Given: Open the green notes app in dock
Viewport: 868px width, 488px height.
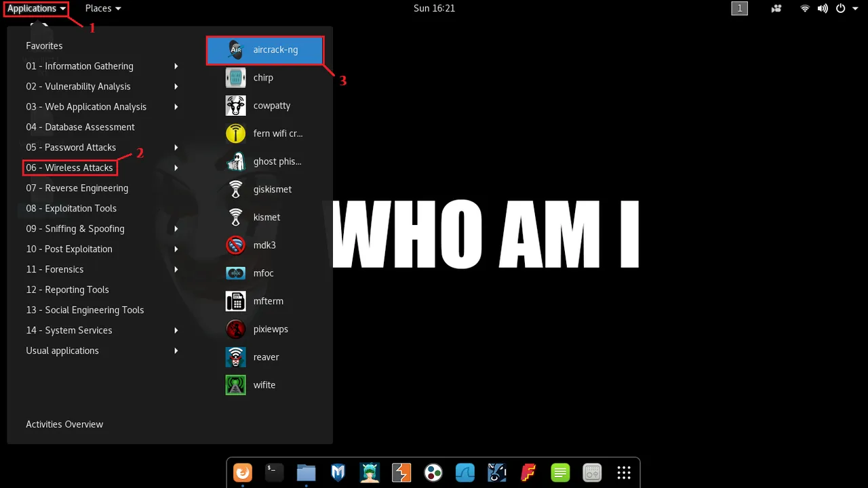Looking at the screenshot, I should click(560, 472).
